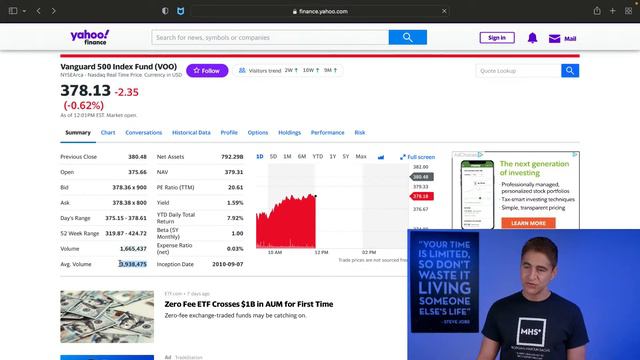Go forward with the browser arrow
Screen dimensions: 640x360
coord(53,11)
